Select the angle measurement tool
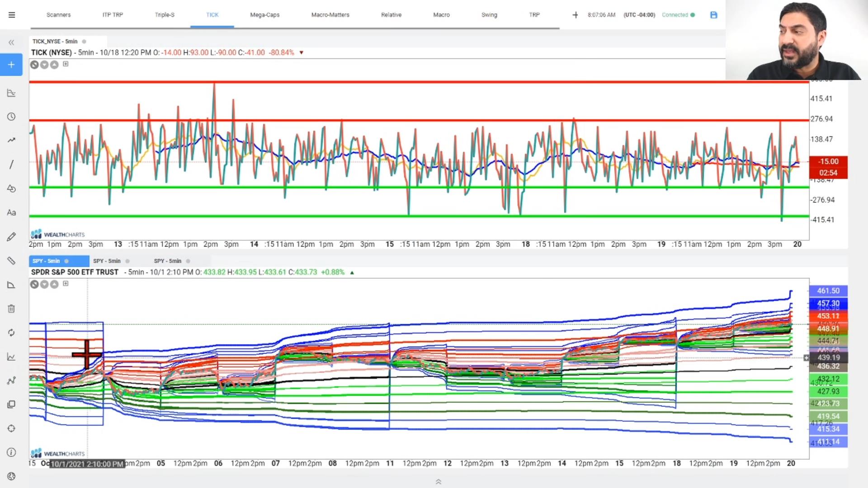 click(x=11, y=285)
